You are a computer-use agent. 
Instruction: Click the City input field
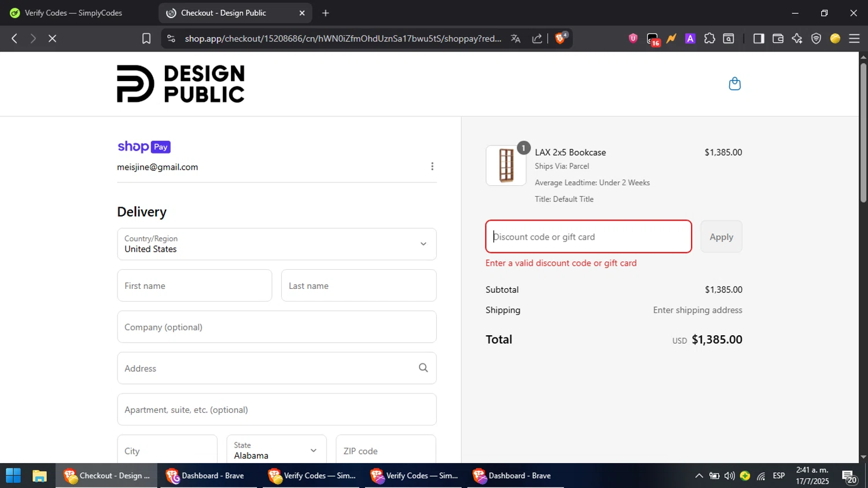tap(167, 450)
